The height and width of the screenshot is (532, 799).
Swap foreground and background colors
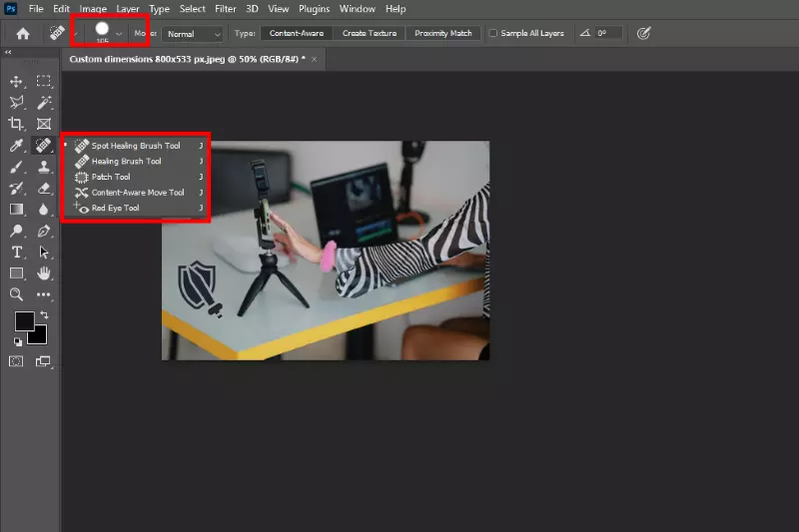44,315
